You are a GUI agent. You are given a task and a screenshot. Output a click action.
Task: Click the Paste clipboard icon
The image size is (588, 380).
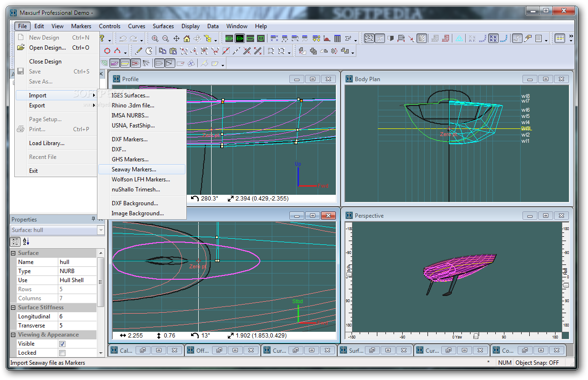click(173, 51)
